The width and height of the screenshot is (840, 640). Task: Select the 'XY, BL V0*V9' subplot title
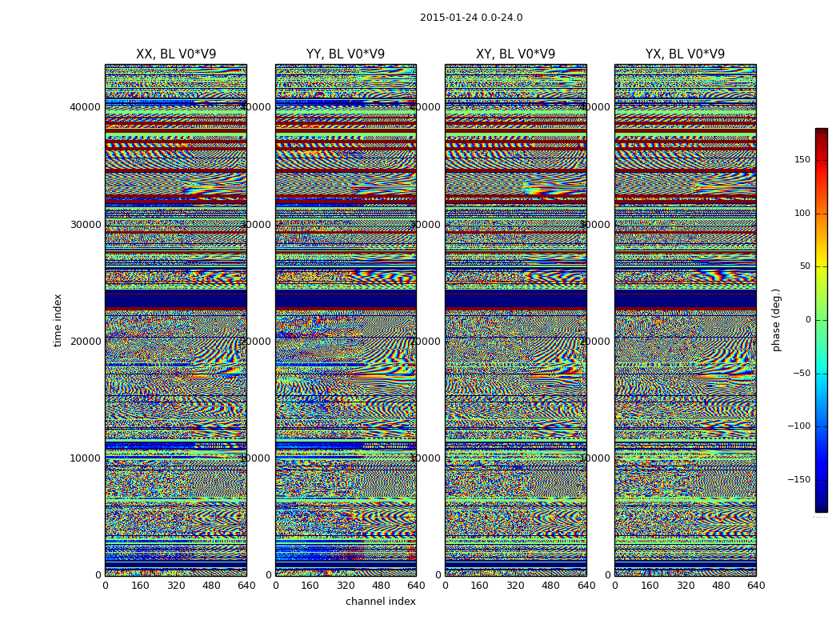click(x=515, y=54)
